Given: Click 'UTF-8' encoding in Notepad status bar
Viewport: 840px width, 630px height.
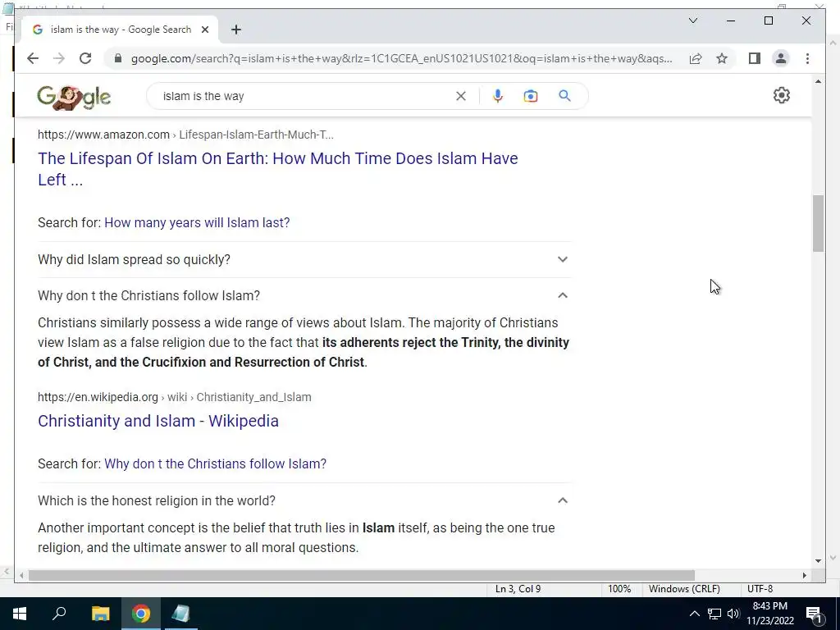Looking at the screenshot, I should tap(760, 589).
